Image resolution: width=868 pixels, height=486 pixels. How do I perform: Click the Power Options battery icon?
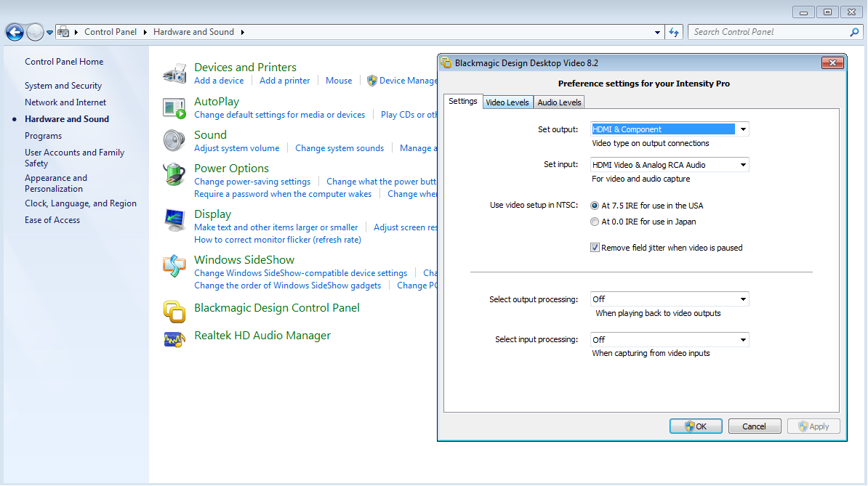click(x=174, y=174)
